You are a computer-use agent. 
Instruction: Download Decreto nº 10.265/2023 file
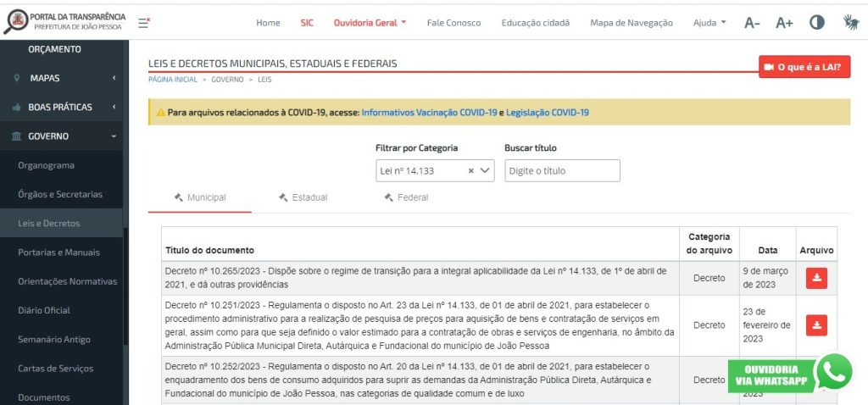(x=816, y=278)
